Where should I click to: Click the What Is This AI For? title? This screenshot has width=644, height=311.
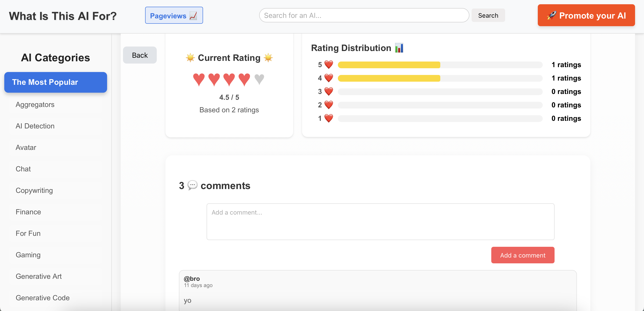coord(63,16)
